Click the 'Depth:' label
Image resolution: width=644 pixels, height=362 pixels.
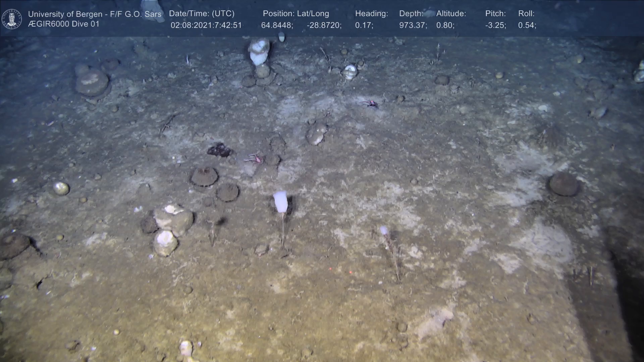coord(411,14)
